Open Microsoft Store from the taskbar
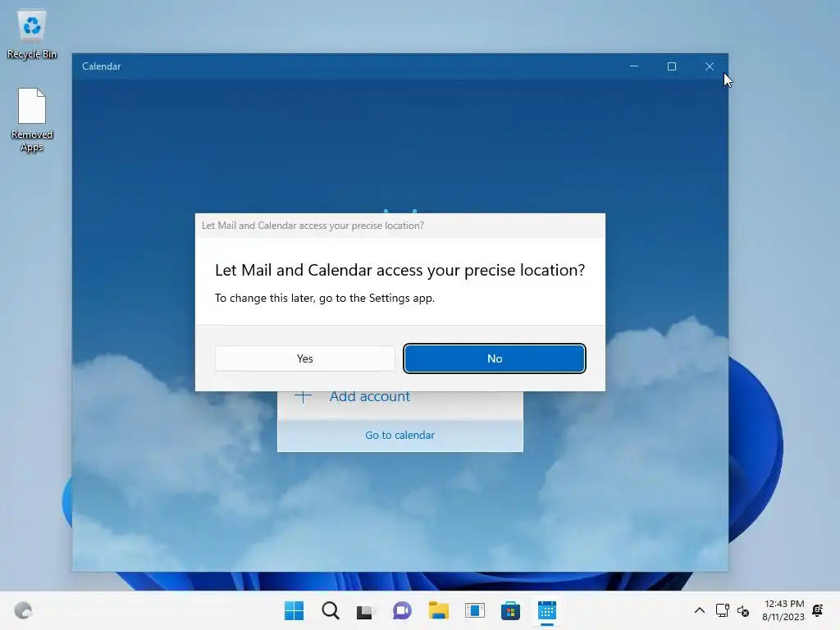 point(510,610)
